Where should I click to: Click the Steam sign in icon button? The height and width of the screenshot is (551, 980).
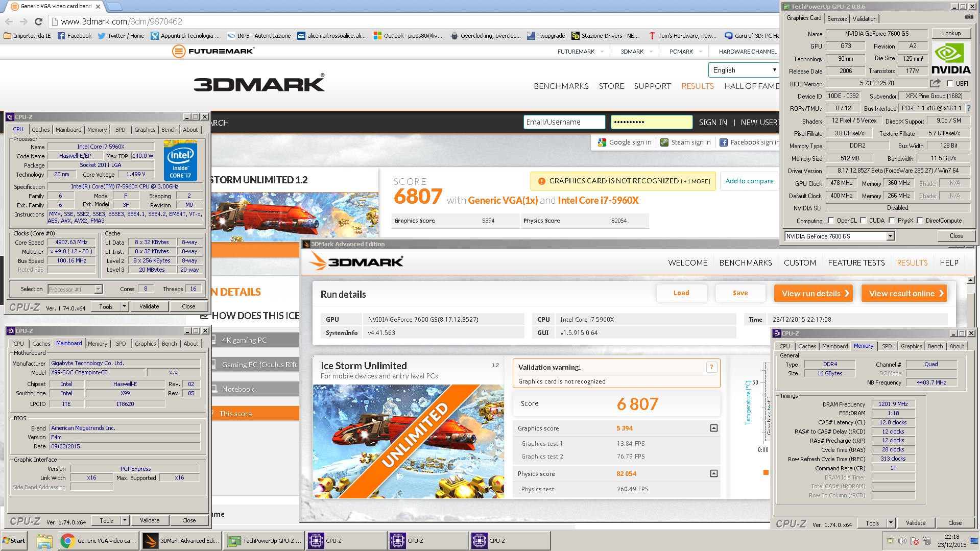pos(685,142)
